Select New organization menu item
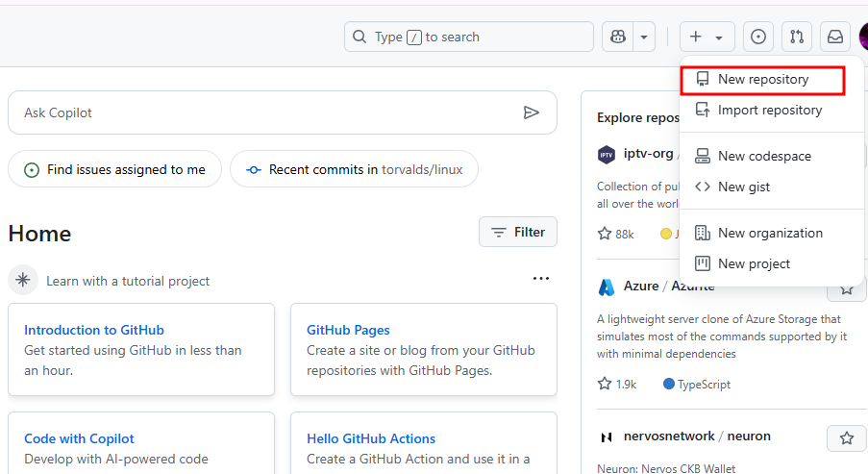The width and height of the screenshot is (868, 474). [770, 233]
